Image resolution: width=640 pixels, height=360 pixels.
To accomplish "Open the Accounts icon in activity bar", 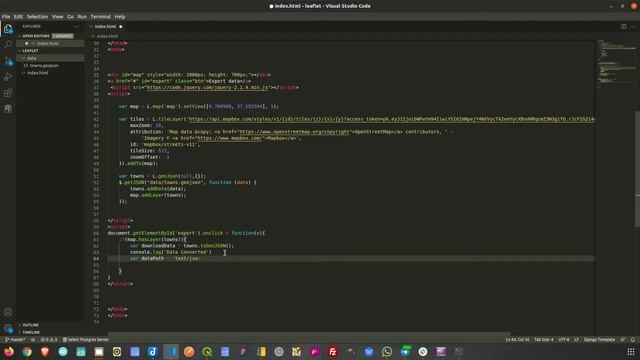I will pyautogui.click(x=8, y=312).
